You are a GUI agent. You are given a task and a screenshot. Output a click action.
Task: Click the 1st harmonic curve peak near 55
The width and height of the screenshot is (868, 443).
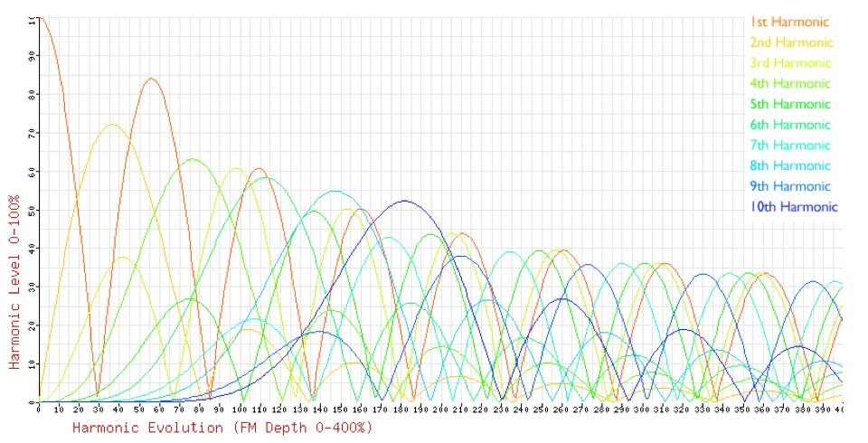click(x=151, y=78)
